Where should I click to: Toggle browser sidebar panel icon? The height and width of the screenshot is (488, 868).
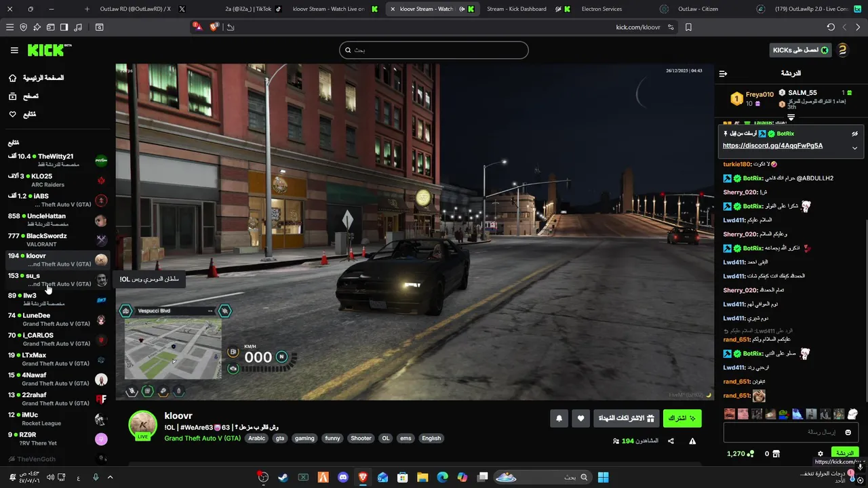[64, 27]
